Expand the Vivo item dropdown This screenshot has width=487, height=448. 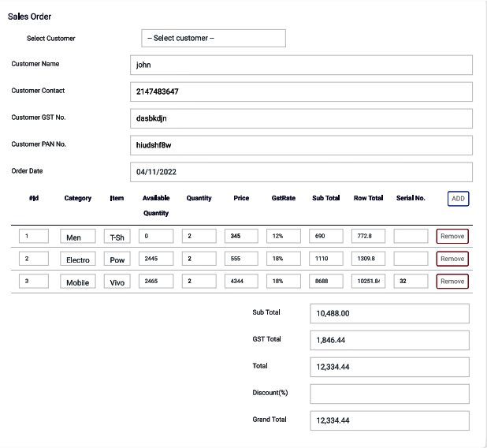[x=117, y=282]
